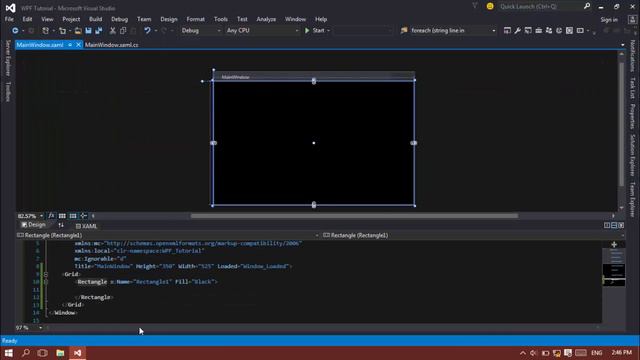
Task: Click the notifications flag icon in title bar
Action: (475, 6)
